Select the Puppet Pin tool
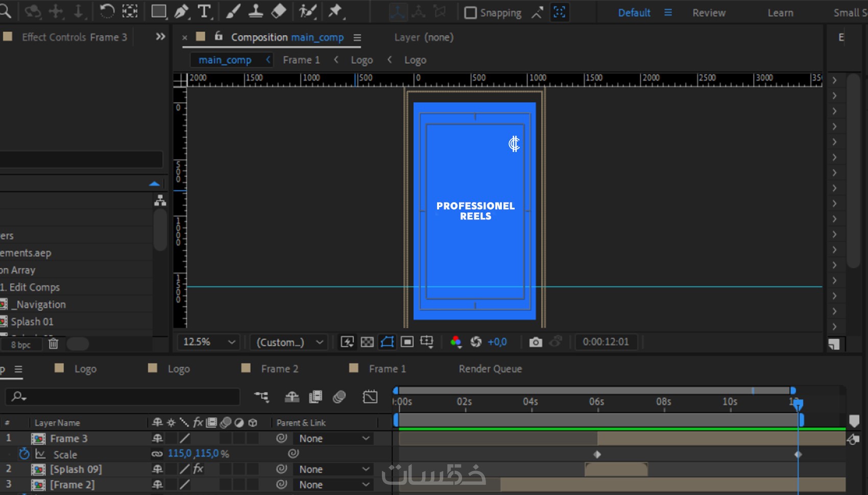This screenshot has width=868, height=495. (x=335, y=11)
